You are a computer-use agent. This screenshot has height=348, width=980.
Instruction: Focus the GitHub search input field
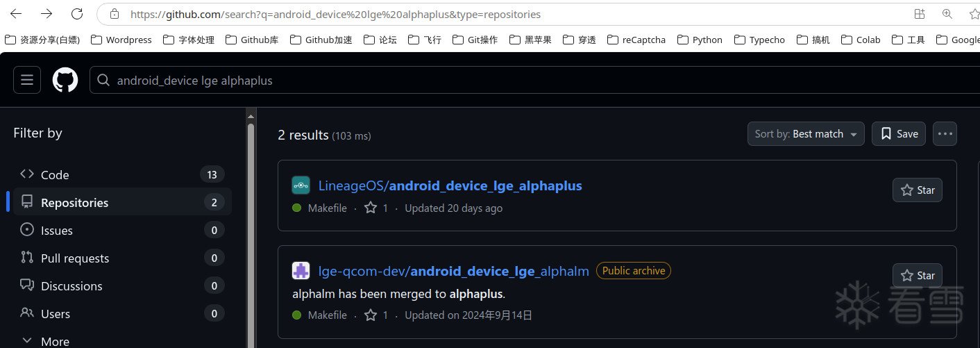(x=486, y=81)
